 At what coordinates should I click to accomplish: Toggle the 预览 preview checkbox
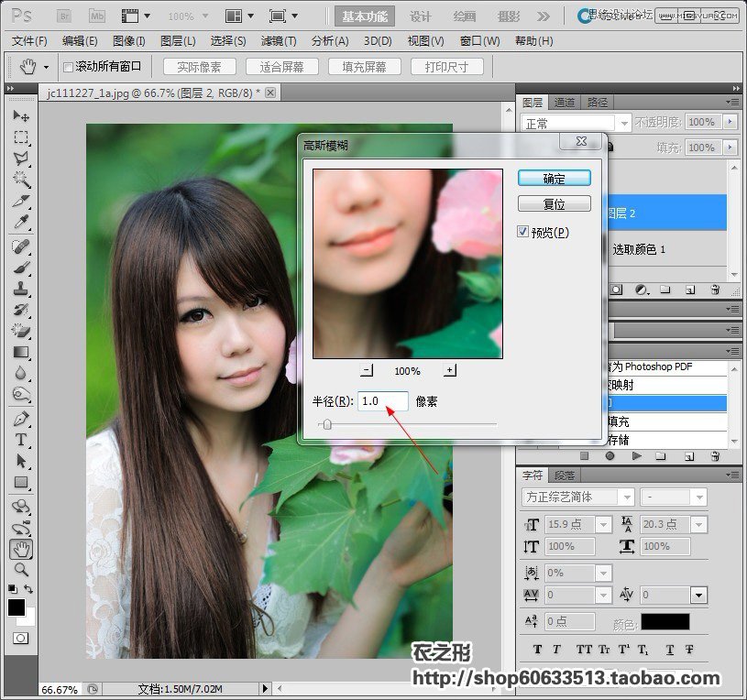tap(523, 232)
